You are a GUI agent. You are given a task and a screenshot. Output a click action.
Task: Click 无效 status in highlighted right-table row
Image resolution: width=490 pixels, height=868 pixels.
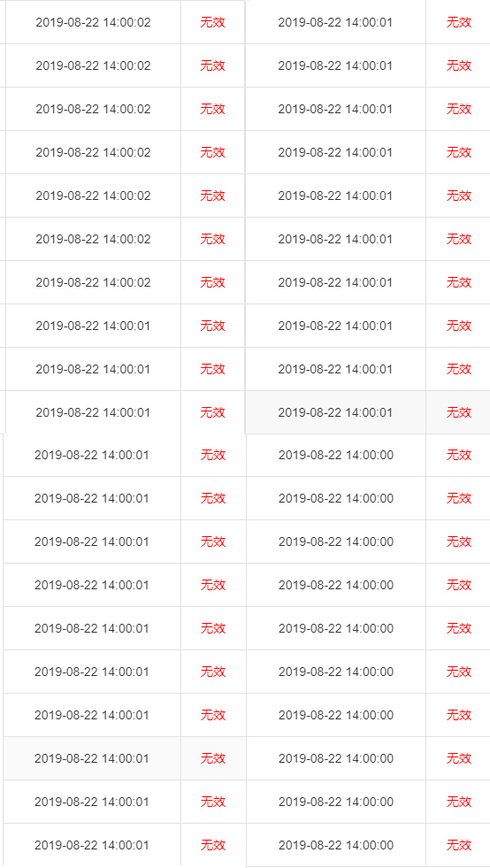459,412
